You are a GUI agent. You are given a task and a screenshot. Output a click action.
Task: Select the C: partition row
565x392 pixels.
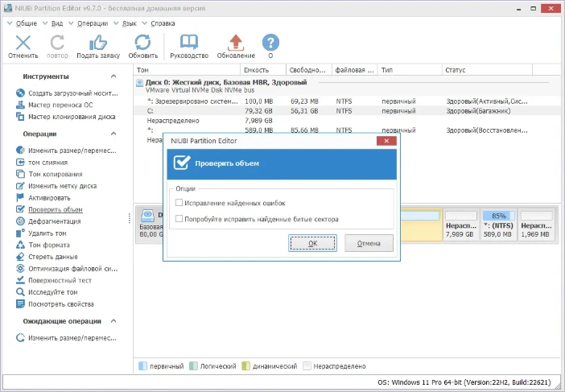(x=348, y=111)
